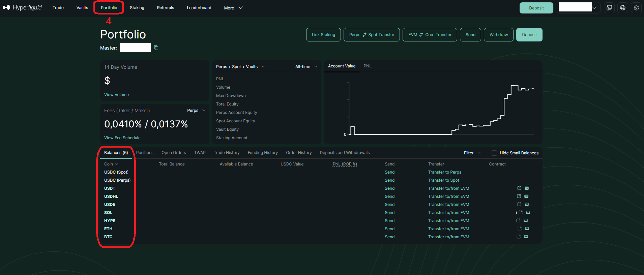Go to Trade in navbar
644x275 pixels.
tap(58, 8)
